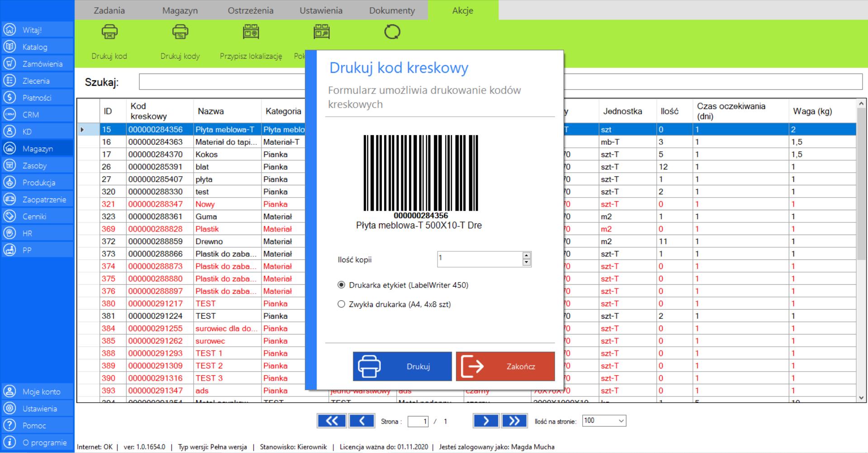
Task: Click the Zlecenia list icon
Action: [9, 80]
